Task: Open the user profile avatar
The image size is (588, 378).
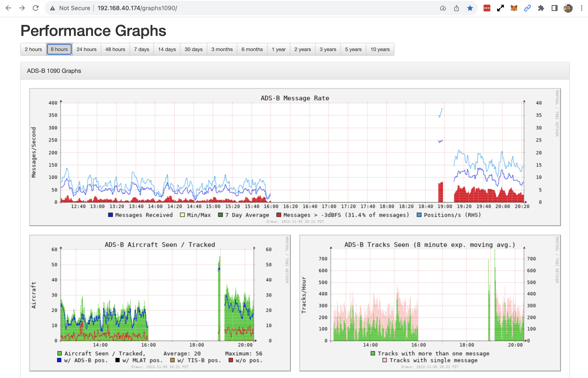Action: coord(568,8)
